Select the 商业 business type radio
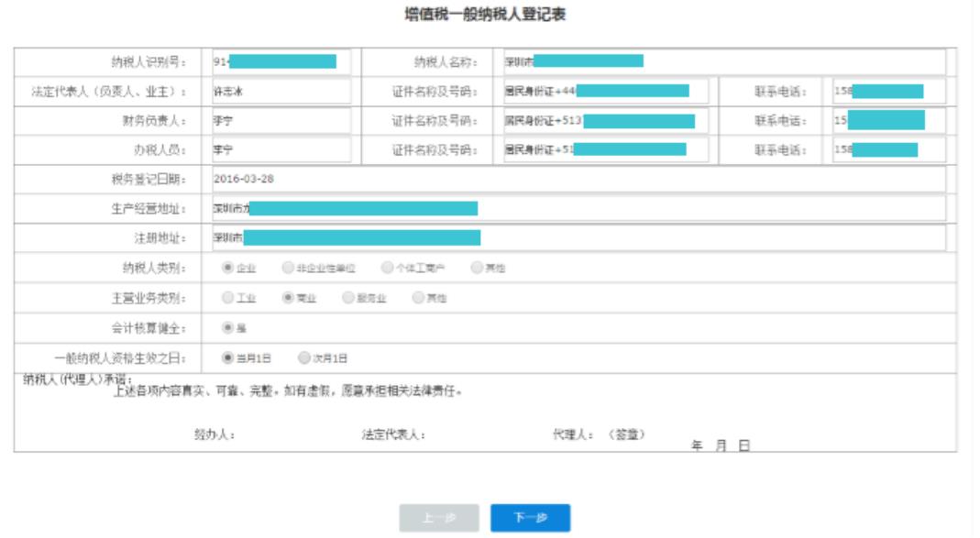980x538 pixels. [x=288, y=298]
